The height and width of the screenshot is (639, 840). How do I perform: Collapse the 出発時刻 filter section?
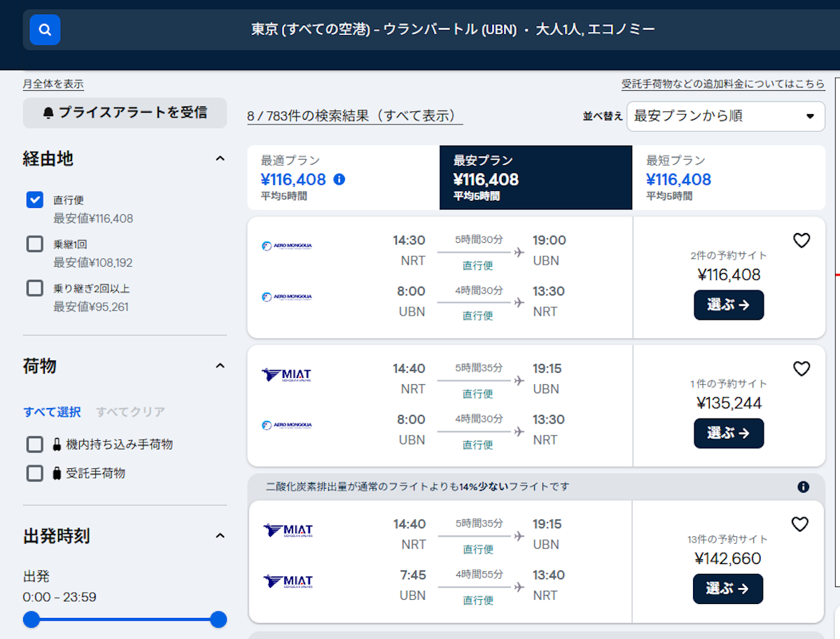click(x=220, y=536)
